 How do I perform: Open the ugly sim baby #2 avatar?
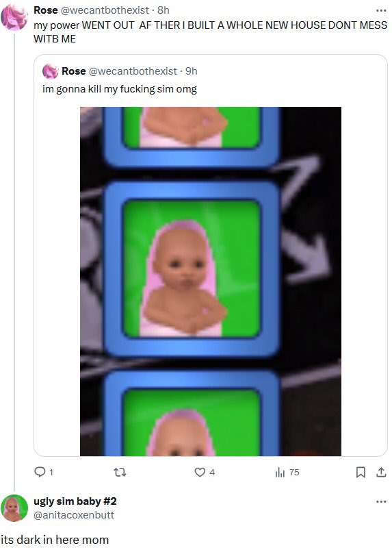click(x=14, y=508)
